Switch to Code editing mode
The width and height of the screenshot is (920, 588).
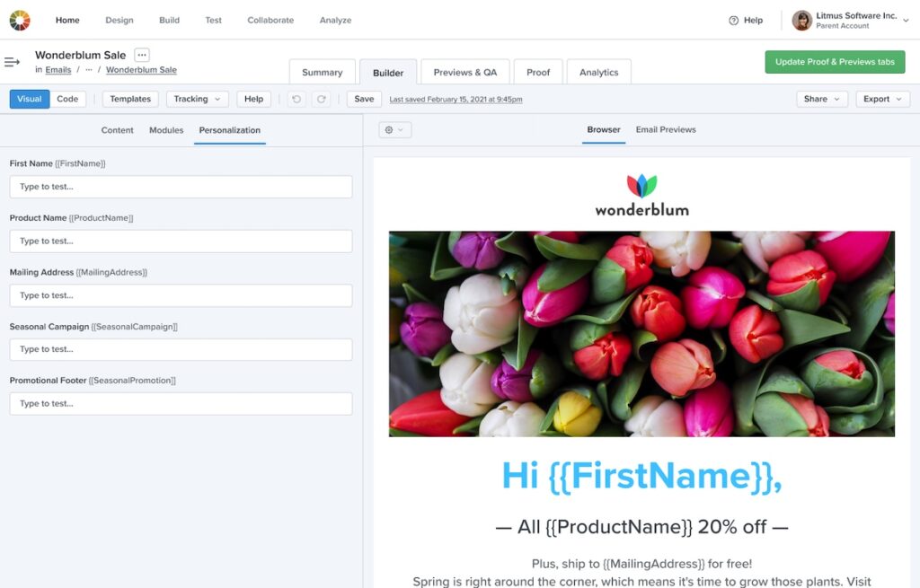click(x=67, y=99)
